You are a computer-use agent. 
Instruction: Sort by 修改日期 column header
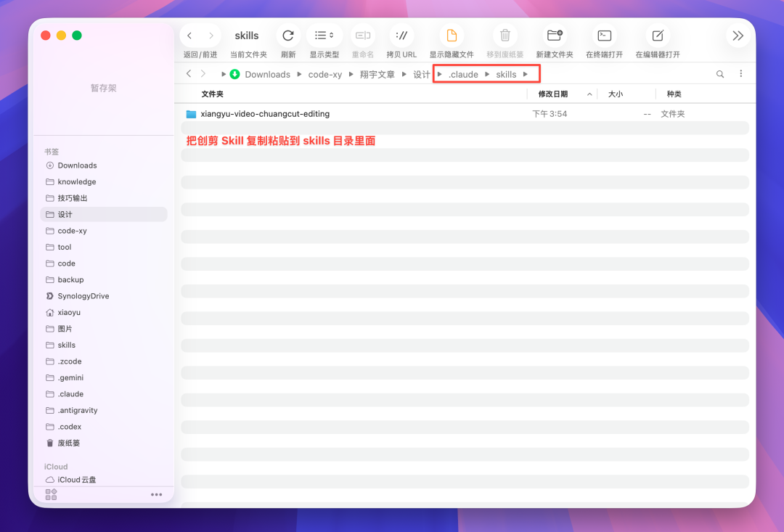point(552,94)
